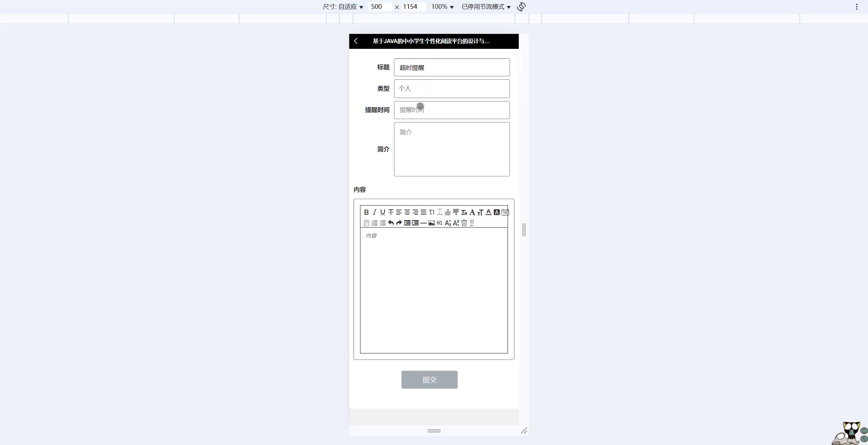Screen dimensions: 868x445
Task: Expand the 100% zoom dropdown
Action: pos(442,7)
